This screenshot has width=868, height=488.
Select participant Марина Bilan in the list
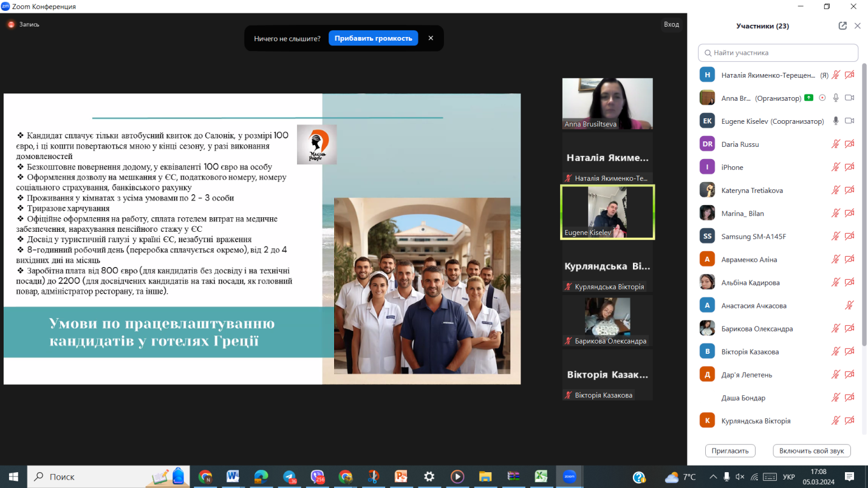pos(742,213)
